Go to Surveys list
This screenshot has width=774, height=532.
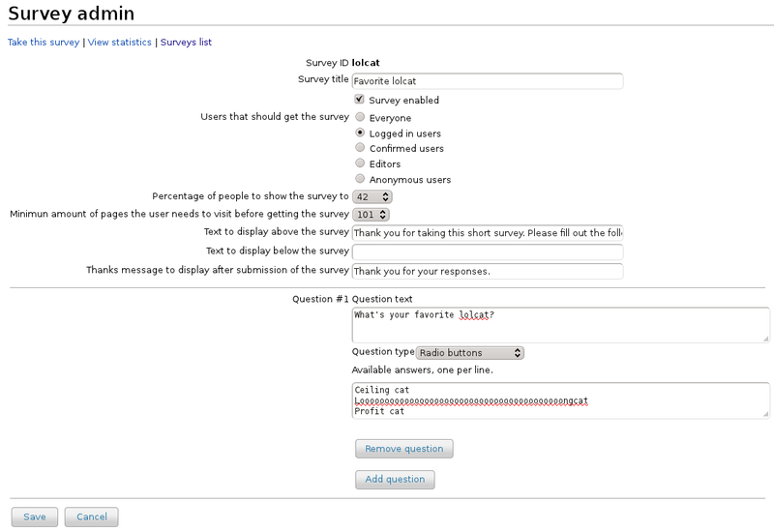(x=186, y=42)
